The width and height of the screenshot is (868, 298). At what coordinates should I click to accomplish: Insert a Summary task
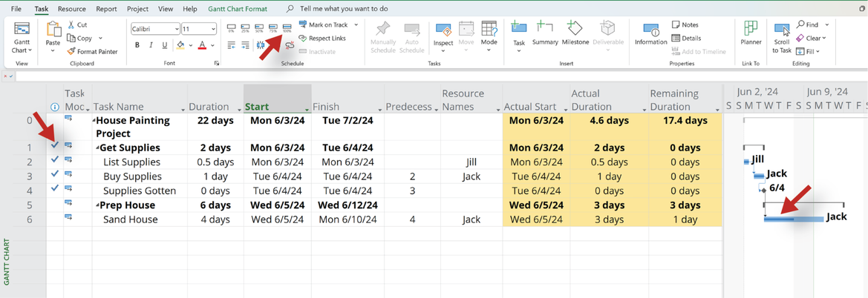[x=545, y=34]
